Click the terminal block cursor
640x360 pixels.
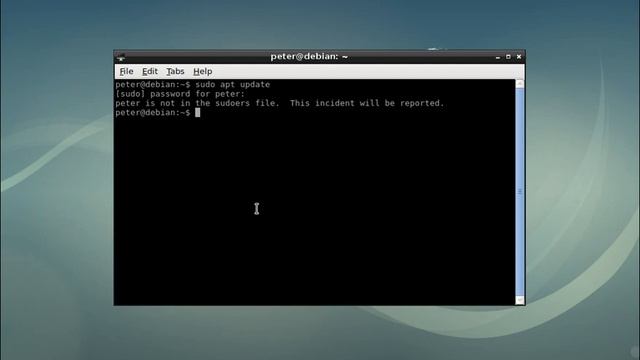point(198,113)
